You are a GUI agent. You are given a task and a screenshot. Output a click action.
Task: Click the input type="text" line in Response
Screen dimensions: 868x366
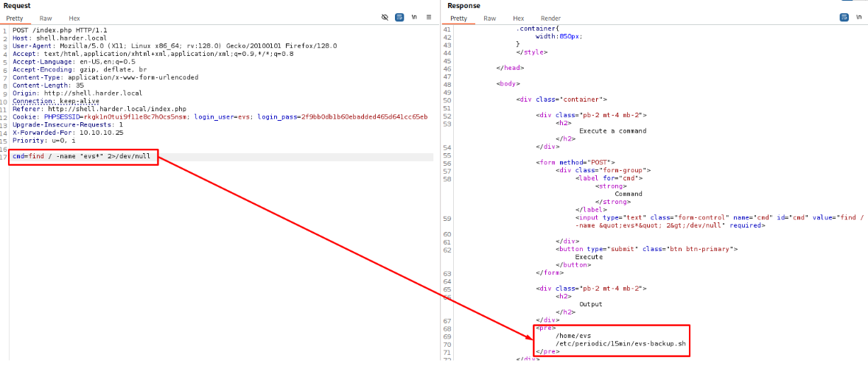click(720, 222)
